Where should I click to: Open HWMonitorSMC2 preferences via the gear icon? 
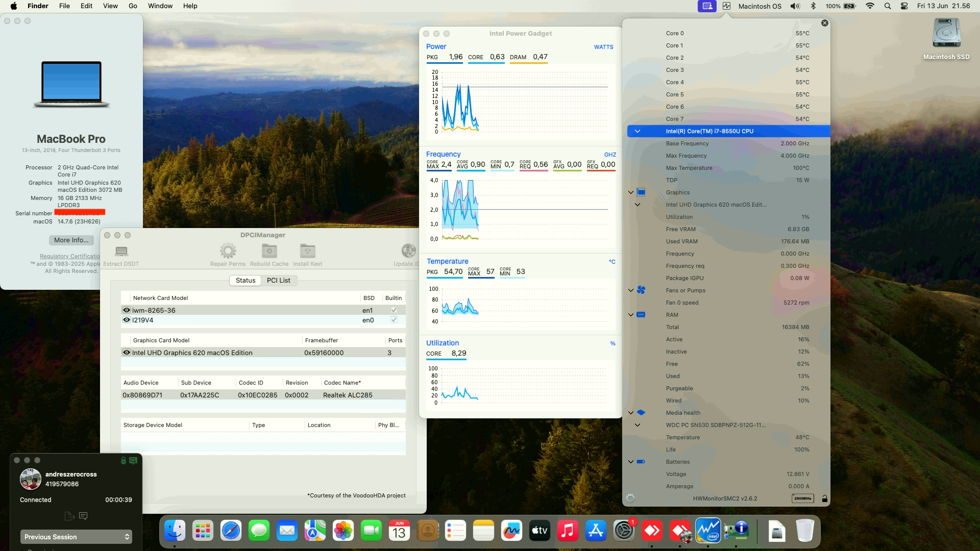tap(631, 498)
